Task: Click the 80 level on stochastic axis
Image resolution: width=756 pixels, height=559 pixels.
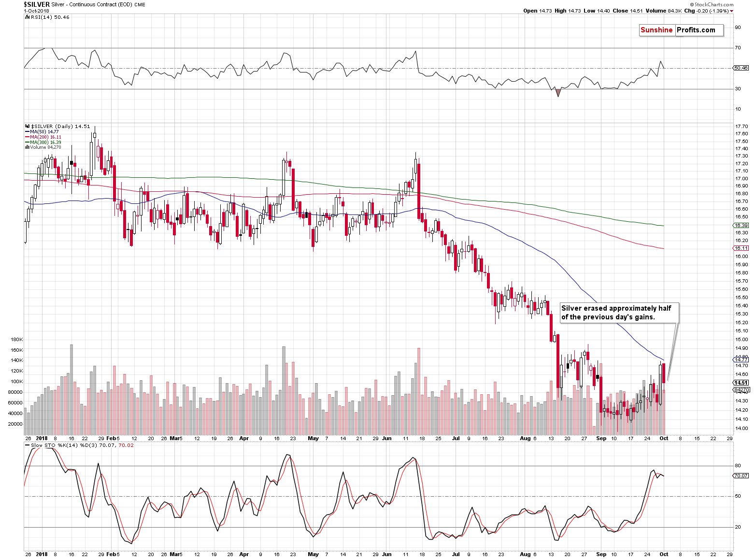Action: click(738, 466)
